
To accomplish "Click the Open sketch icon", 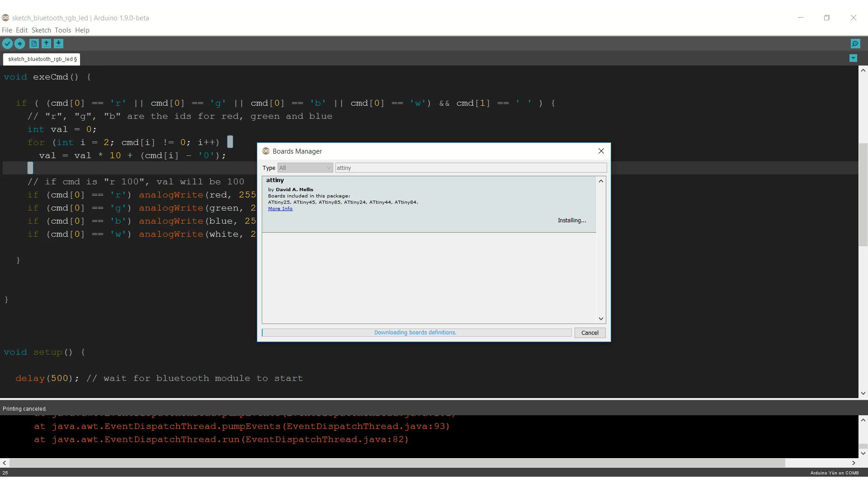I will click(x=46, y=44).
